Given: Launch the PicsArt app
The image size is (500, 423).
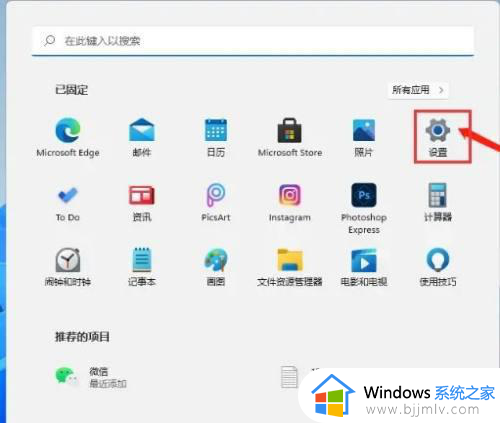Looking at the screenshot, I should click(216, 202).
